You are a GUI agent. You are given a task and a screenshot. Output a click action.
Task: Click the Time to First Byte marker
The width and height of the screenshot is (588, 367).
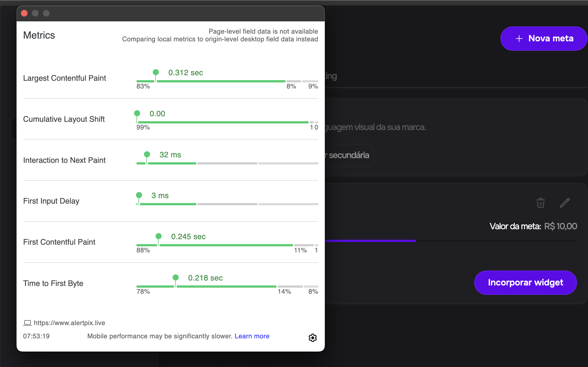[x=176, y=277]
